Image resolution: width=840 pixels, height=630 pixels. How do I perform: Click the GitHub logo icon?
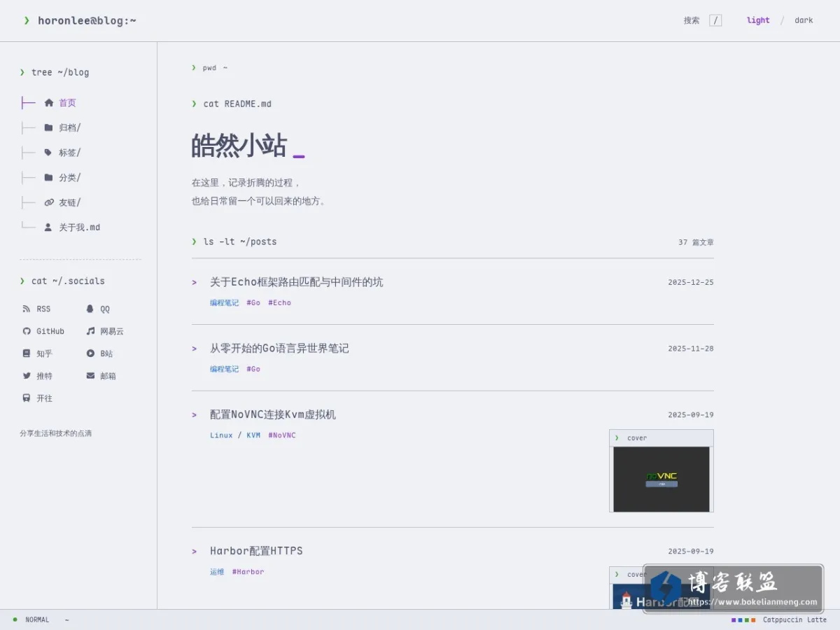[27, 331]
